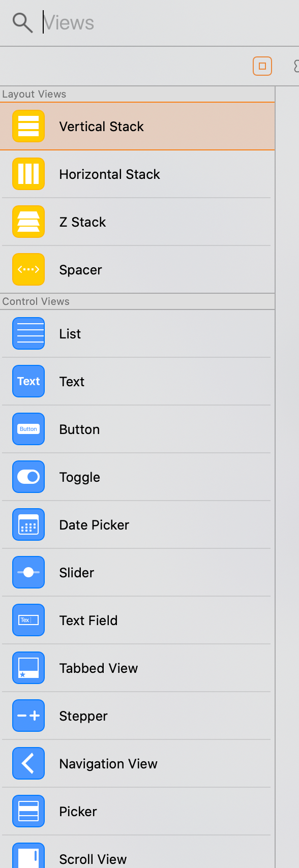Image resolution: width=299 pixels, height=868 pixels.
Task: Choose the Date Picker calendar icon
Action: click(28, 524)
